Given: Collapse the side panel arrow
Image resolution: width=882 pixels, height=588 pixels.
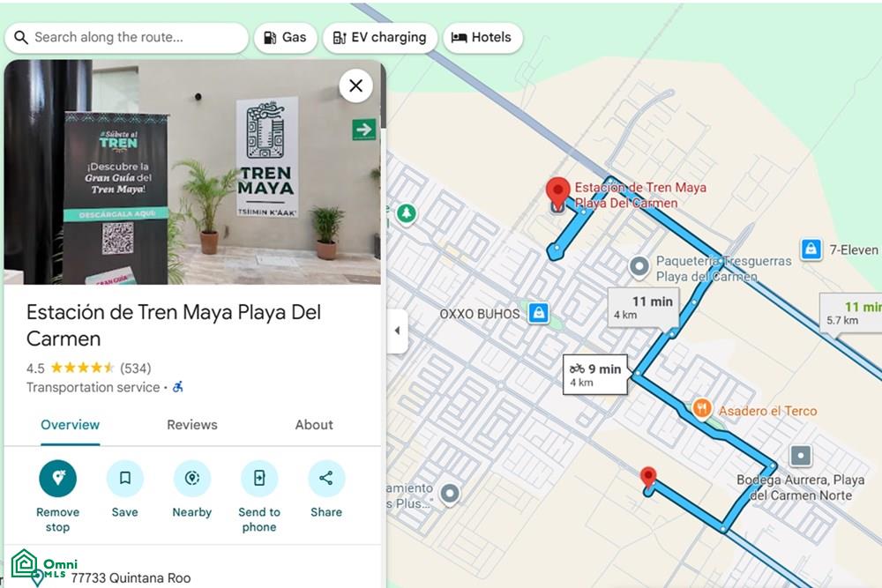Looking at the screenshot, I should [x=397, y=331].
